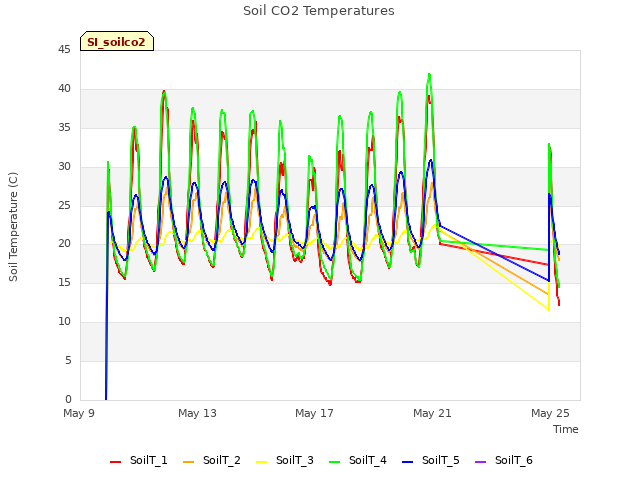Click the 30 y-axis tick label
The height and width of the screenshot is (480, 640).
64,167
